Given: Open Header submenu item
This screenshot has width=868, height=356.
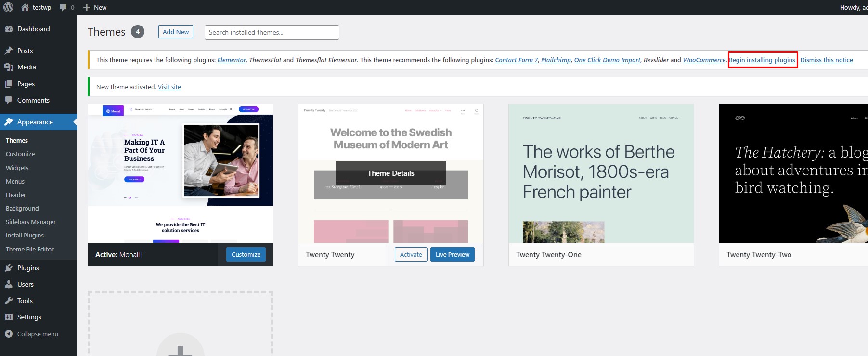Looking at the screenshot, I should [16, 195].
